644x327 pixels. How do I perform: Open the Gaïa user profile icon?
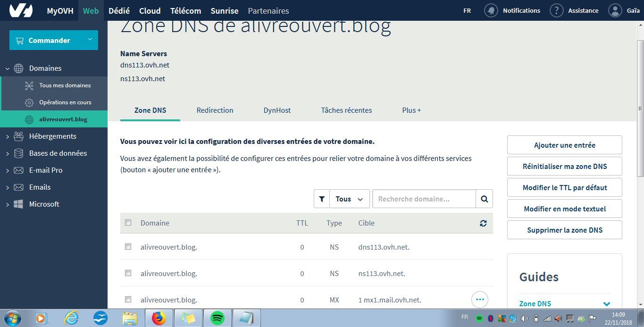pyautogui.click(x=615, y=10)
